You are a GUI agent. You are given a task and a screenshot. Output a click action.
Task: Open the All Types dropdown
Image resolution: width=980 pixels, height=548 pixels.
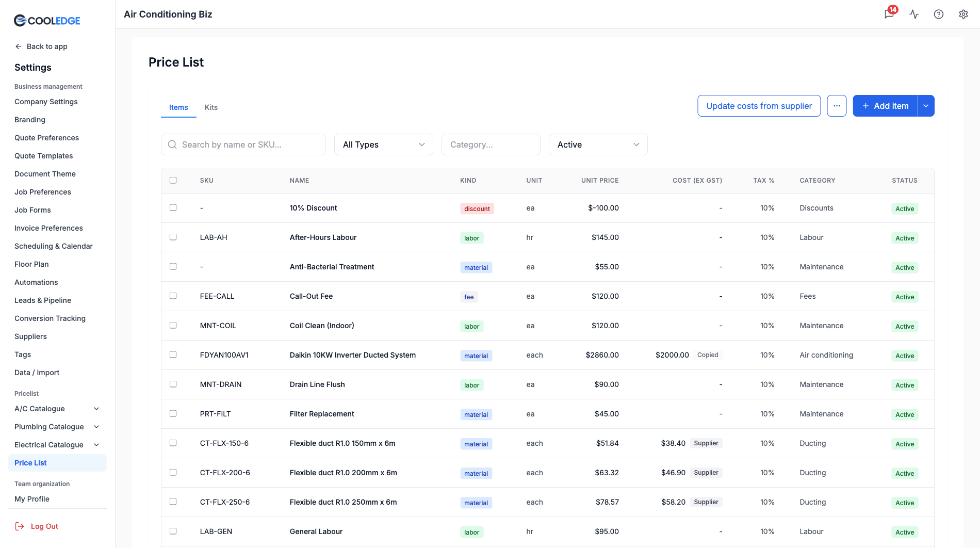[384, 144]
